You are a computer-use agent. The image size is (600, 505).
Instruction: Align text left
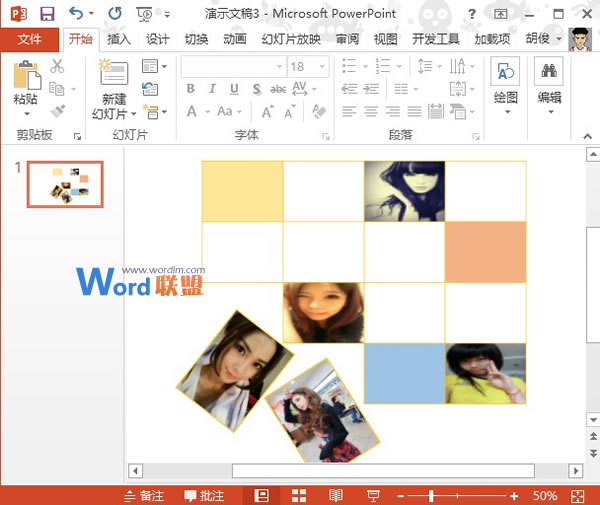coord(349,111)
